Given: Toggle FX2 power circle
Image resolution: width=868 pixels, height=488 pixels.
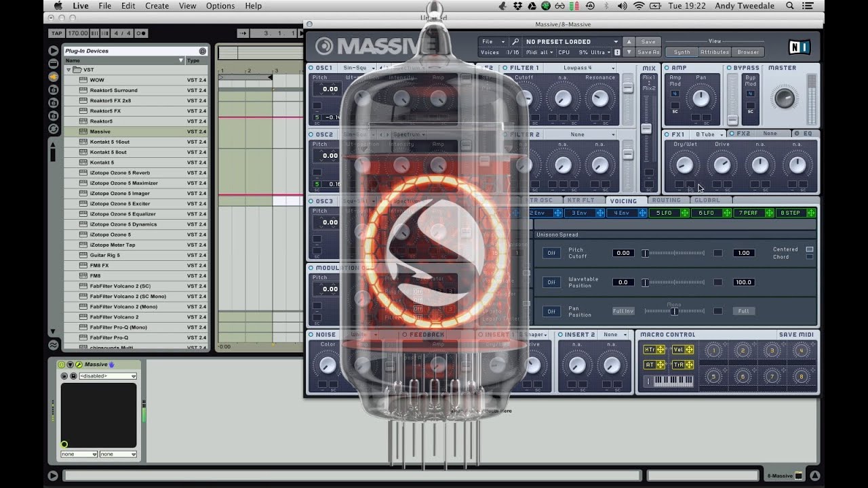Looking at the screenshot, I should (x=732, y=134).
